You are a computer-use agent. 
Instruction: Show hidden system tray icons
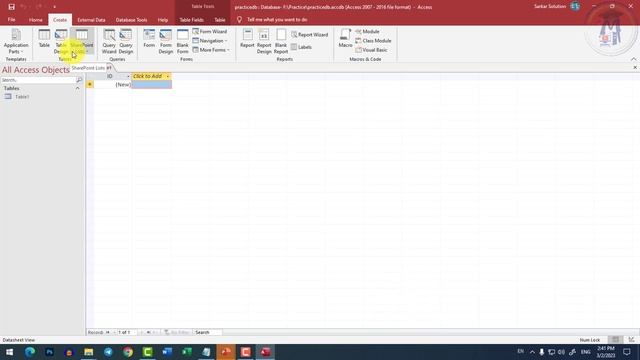click(x=532, y=352)
